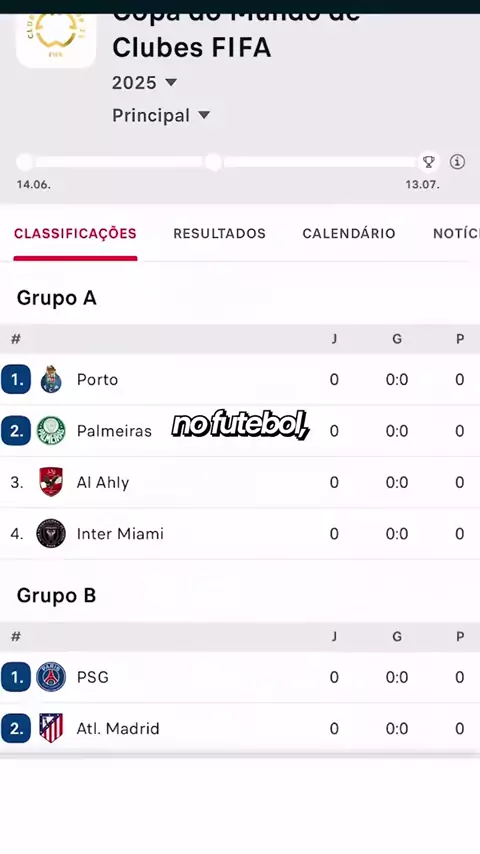Open the Calendário tab
The height and width of the screenshot is (854, 480).
click(349, 234)
